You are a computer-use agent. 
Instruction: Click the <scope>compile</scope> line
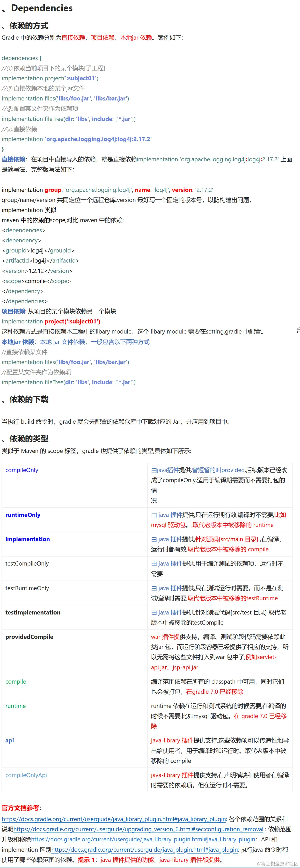(36, 281)
